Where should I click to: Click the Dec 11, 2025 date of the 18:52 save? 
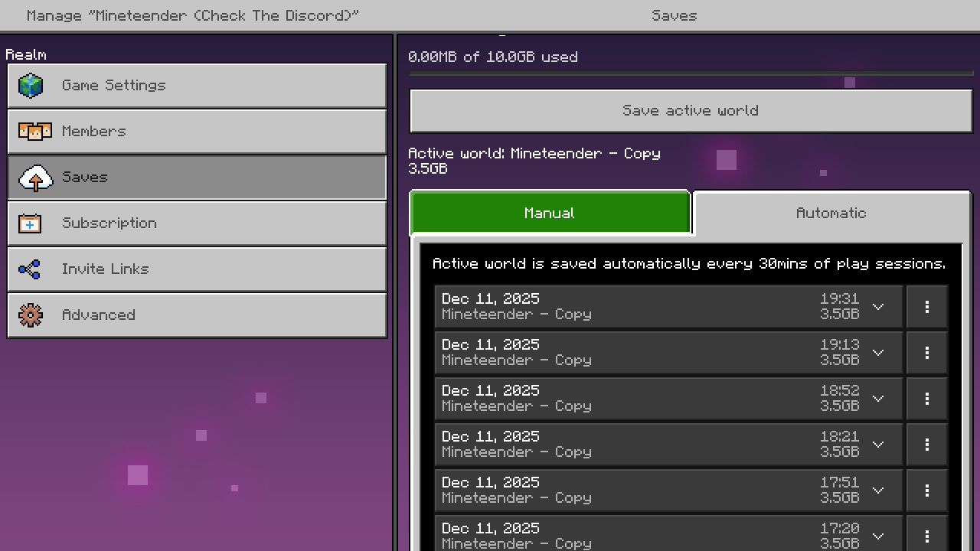tap(491, 390)
